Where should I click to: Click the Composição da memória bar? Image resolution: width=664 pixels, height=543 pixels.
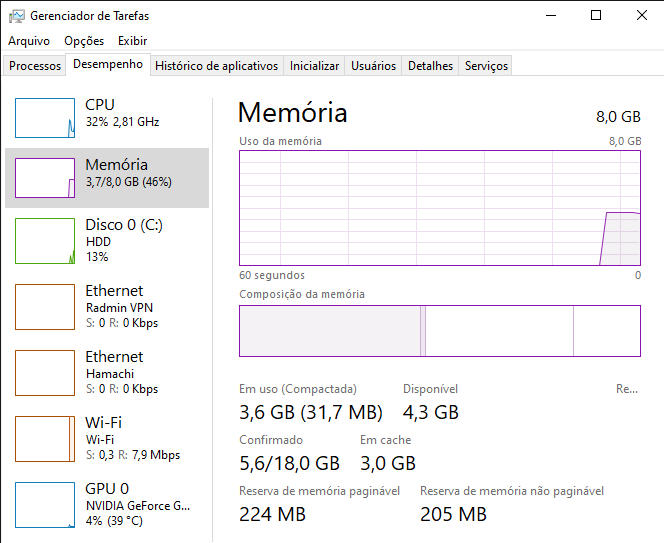(440, 331)
